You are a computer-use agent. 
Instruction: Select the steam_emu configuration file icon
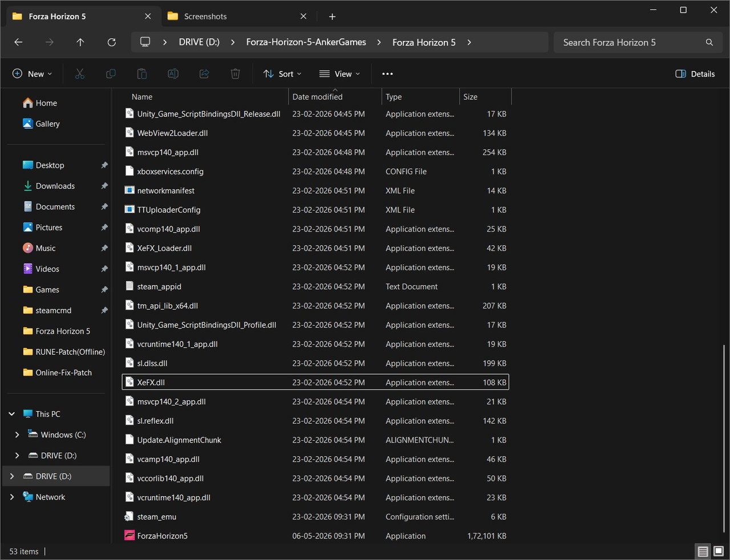(129, 517)
